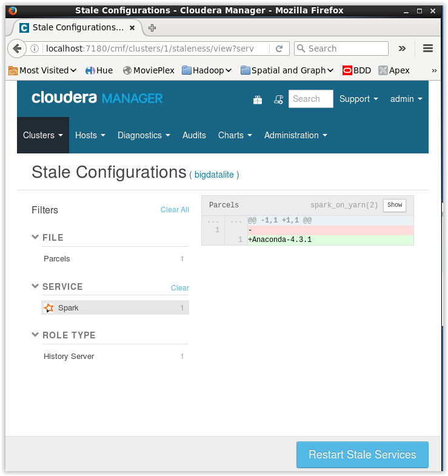Click the Cloudera Manager logo
This screenshot has height=476, width=448.
[x=97, y=98]
